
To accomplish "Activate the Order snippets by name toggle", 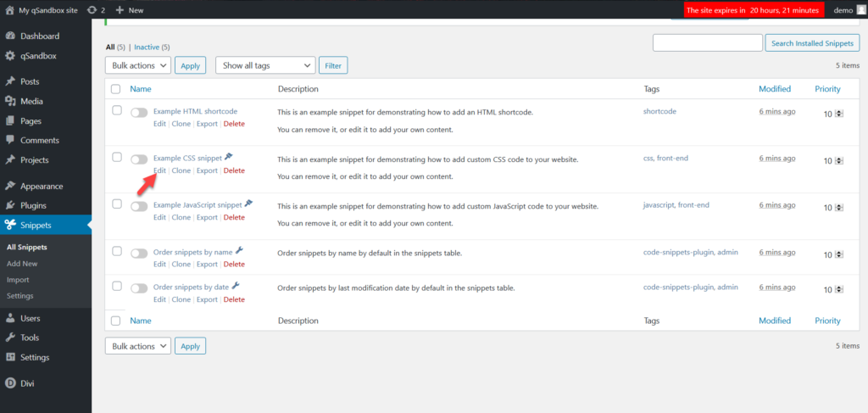I will click(139, 253).
